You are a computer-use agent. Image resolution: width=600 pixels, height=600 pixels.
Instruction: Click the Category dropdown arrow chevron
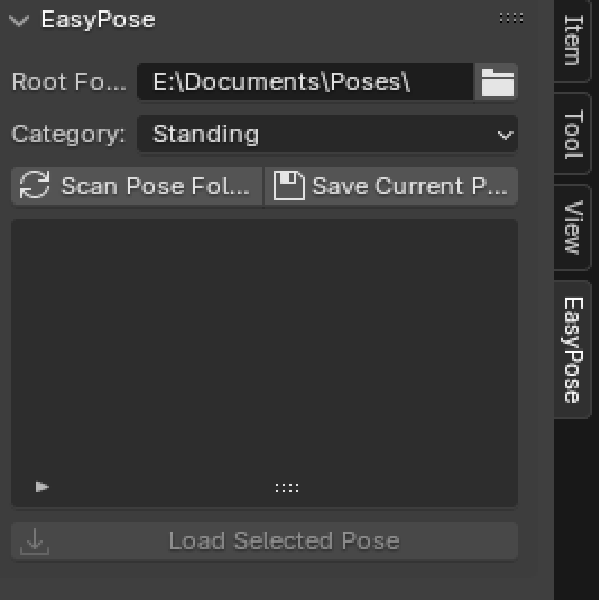tap(505, 135)
